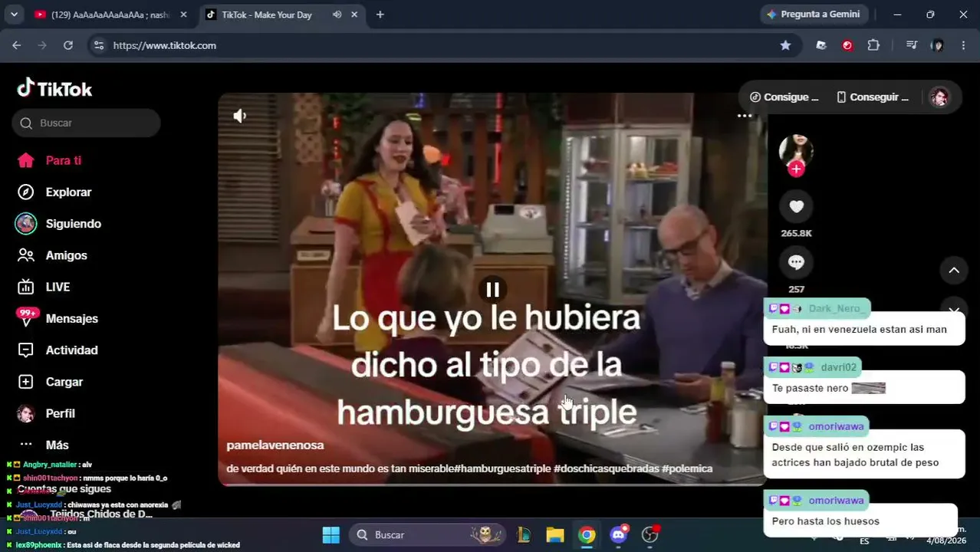Image resolution: width=980 pixels, height=552 pixels.
Task: Open Chrome from the taskbar
Action: 587,534
